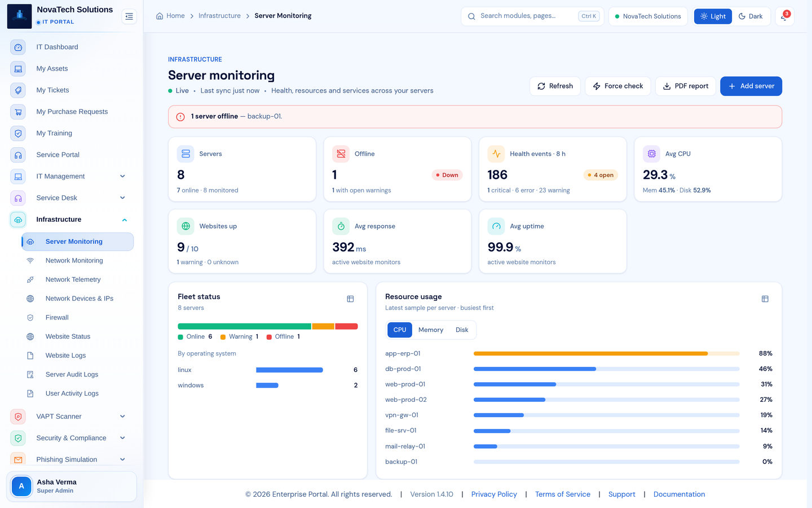This screenshot has width=812, height=508.
Task: Click the app-erp-01 CPU usage bar
Action: point(607,353)
